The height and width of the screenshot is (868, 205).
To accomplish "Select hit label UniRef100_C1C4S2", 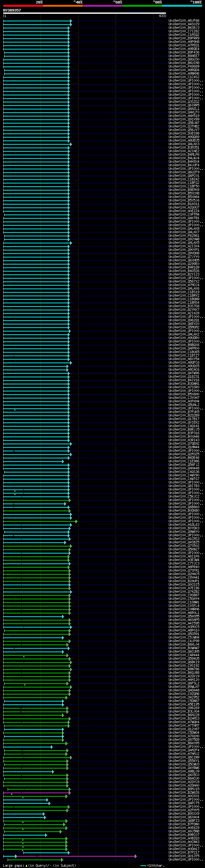I will (184, 77).
